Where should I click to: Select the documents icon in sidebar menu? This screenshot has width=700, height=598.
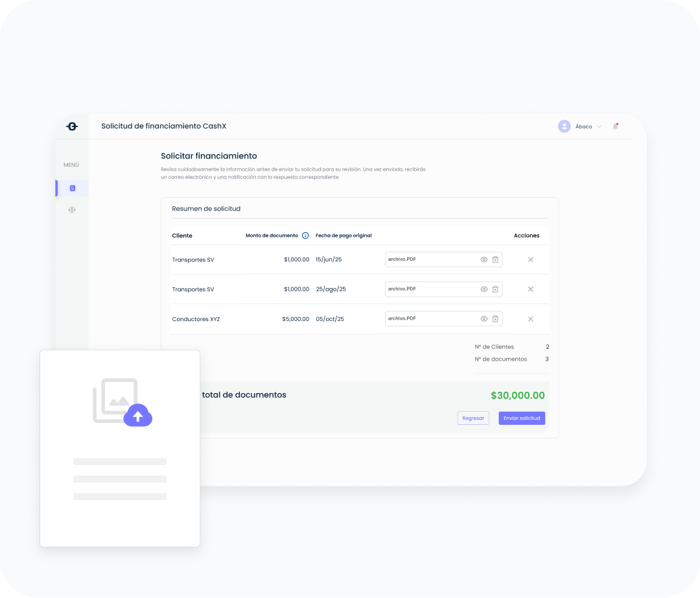click(x=72, y=188)
